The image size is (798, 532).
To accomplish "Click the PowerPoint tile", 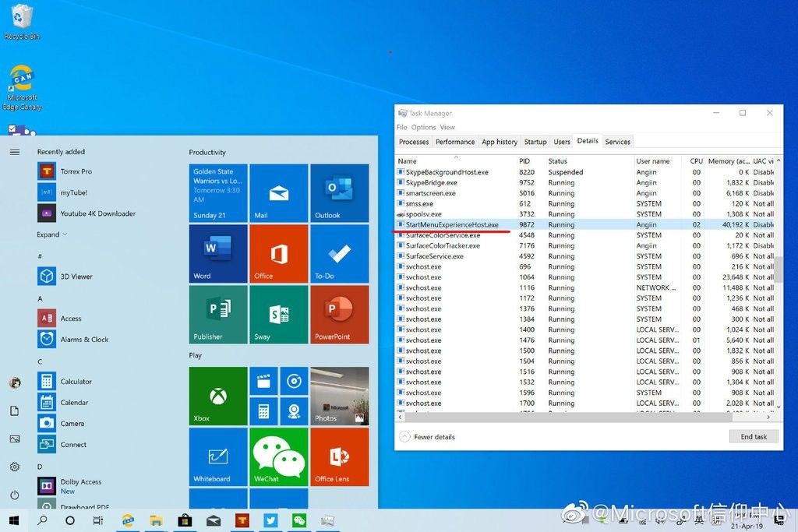I will pos(339,314).
